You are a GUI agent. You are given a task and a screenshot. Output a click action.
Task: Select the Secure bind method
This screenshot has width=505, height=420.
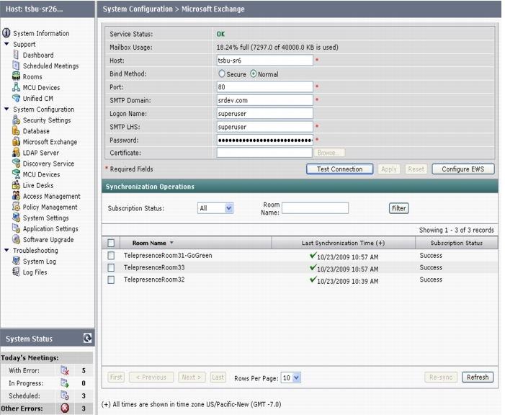click(222, 74)
